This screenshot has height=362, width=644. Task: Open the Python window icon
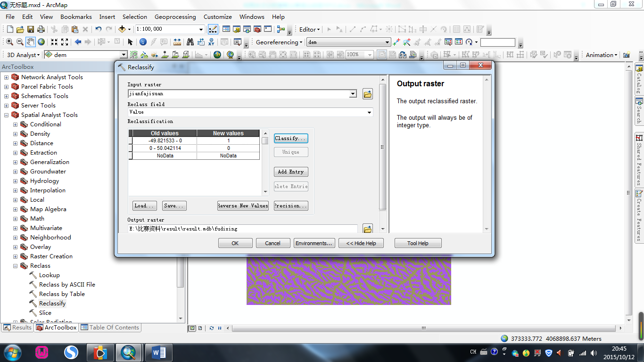268,29
